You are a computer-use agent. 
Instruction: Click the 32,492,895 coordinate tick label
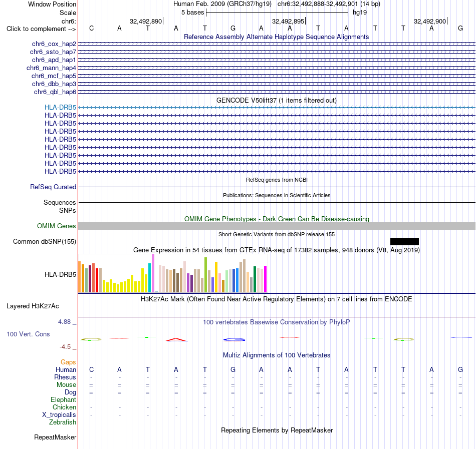pyautogui.click(x=288, y=21)
